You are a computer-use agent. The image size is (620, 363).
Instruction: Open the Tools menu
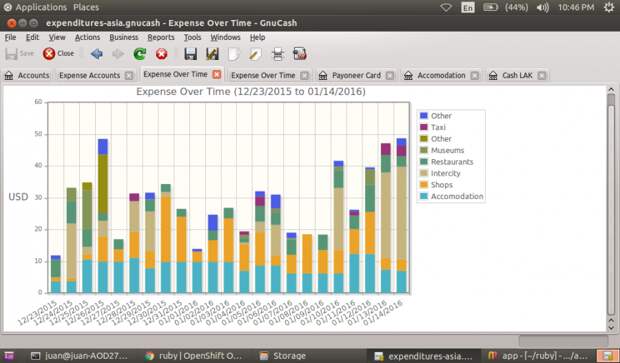[x=193, y=37]
